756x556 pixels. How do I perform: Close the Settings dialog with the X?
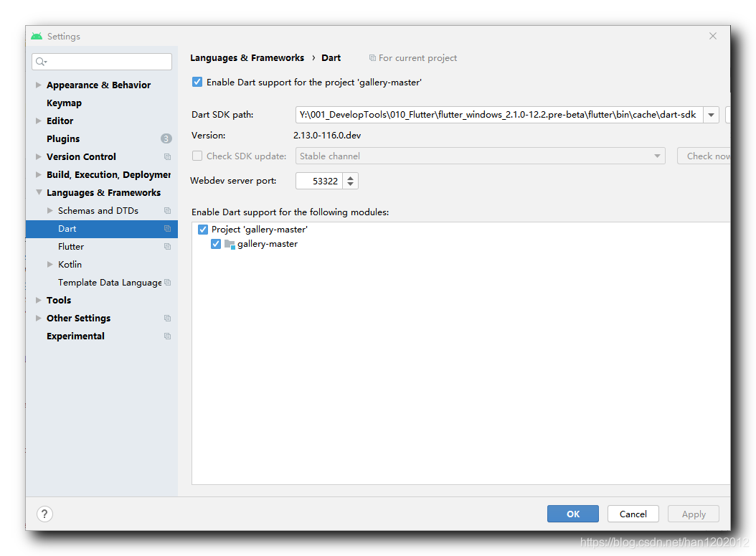[713, 36]
